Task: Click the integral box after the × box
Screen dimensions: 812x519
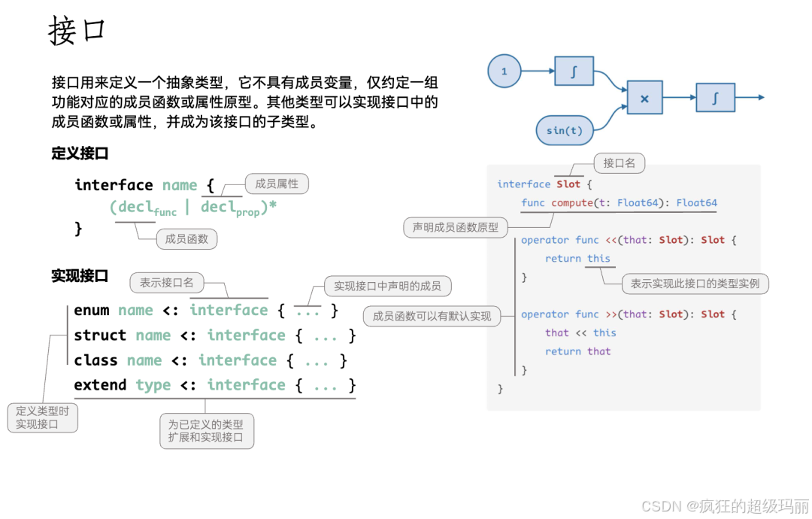Action: coord(715,97)
